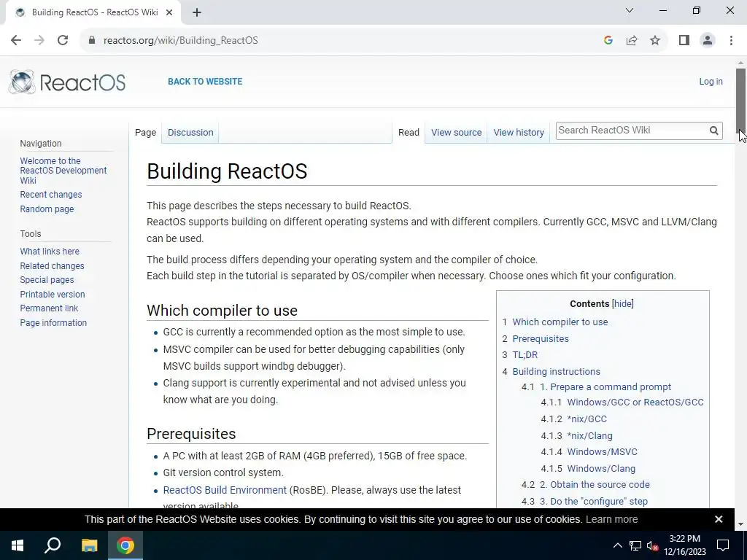
Task: Click the address bar URL
Action: click(181, 41)
